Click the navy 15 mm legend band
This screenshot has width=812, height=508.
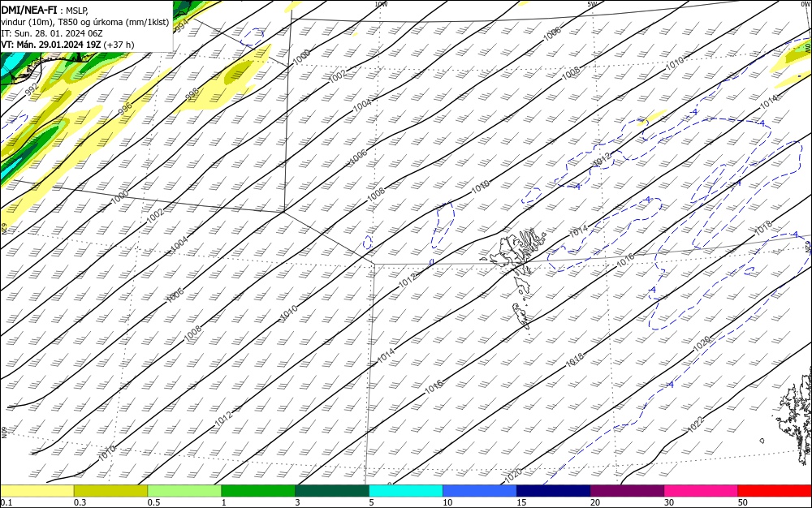(x=553, y=491)
